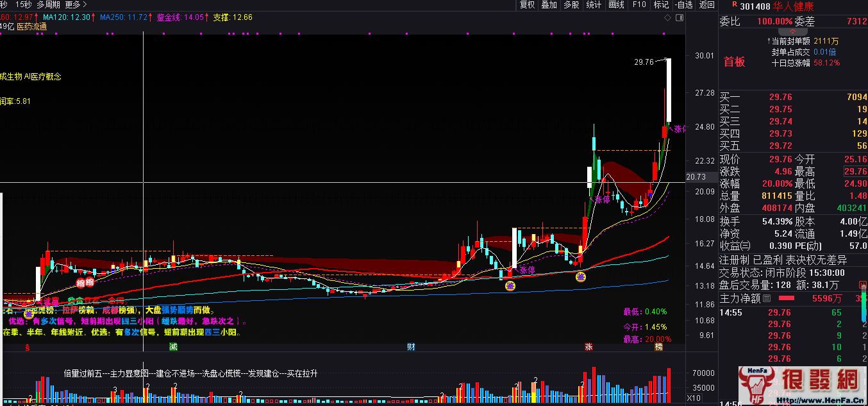
Task: Click the blue 财 event marker
Action: (411, 347)
